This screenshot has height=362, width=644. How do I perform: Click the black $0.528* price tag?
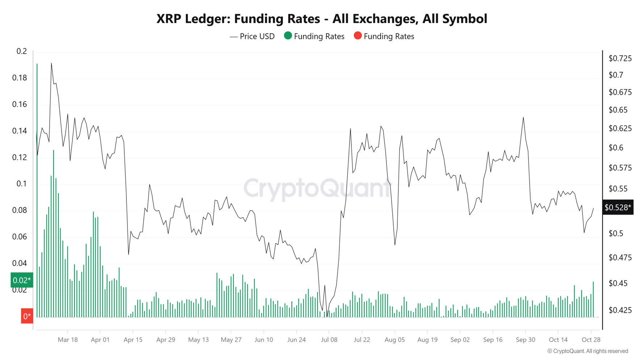pos(618,207)
